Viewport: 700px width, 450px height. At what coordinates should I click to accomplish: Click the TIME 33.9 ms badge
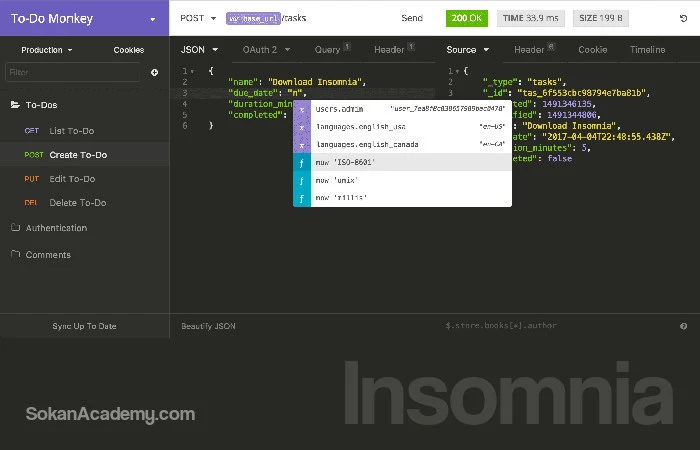point(530,18)
